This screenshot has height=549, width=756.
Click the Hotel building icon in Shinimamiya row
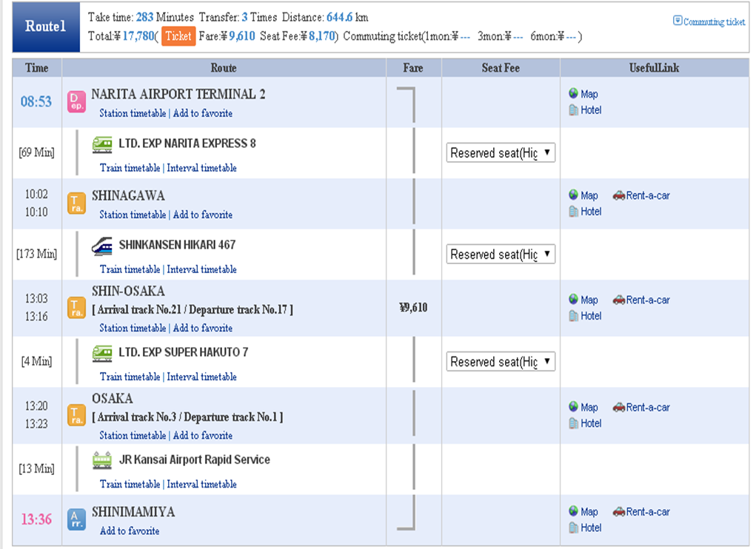pyautogui.click(x=573, y=528)
